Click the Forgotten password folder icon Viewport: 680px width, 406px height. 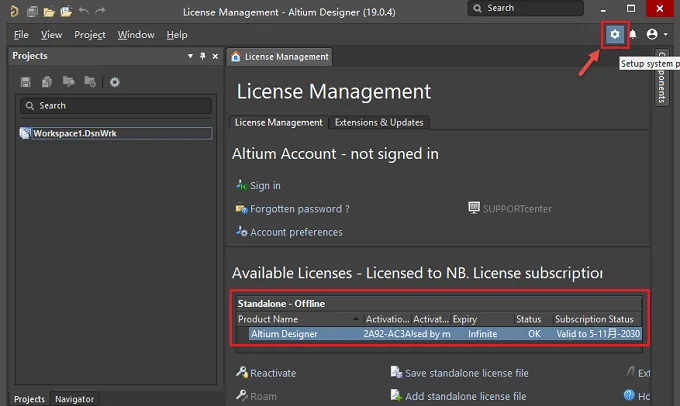pyautogui.click(x=241, y=208)
